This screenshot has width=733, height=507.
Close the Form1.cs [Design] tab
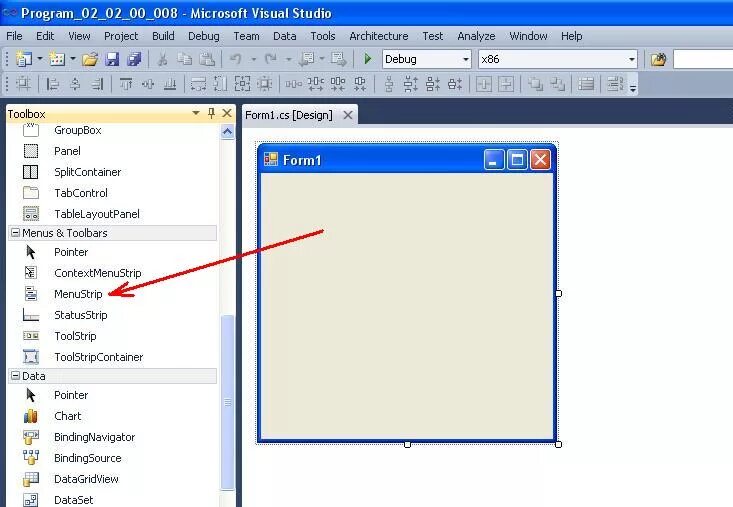(x=348, y=115)
